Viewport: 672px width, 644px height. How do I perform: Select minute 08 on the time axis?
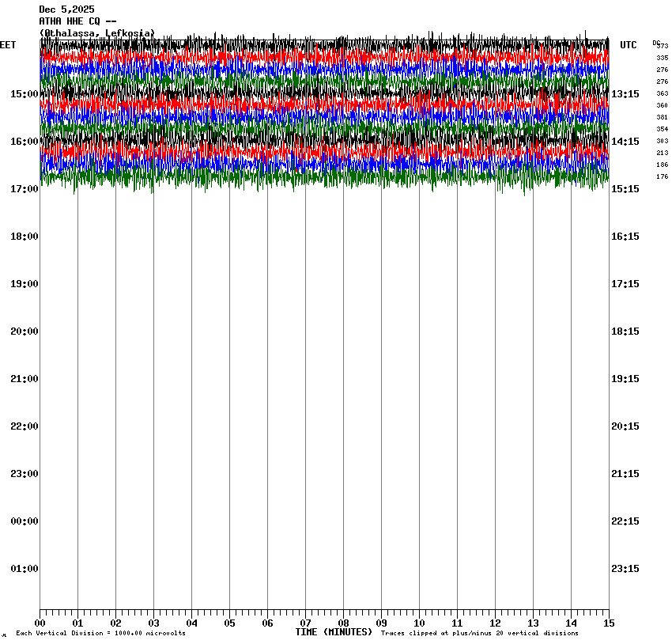[x=343, y=623]
